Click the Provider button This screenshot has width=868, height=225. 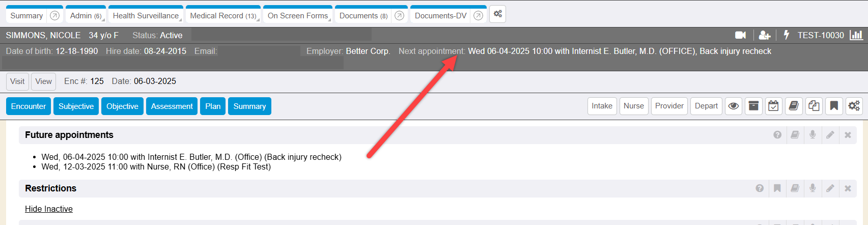pos(669,106)
